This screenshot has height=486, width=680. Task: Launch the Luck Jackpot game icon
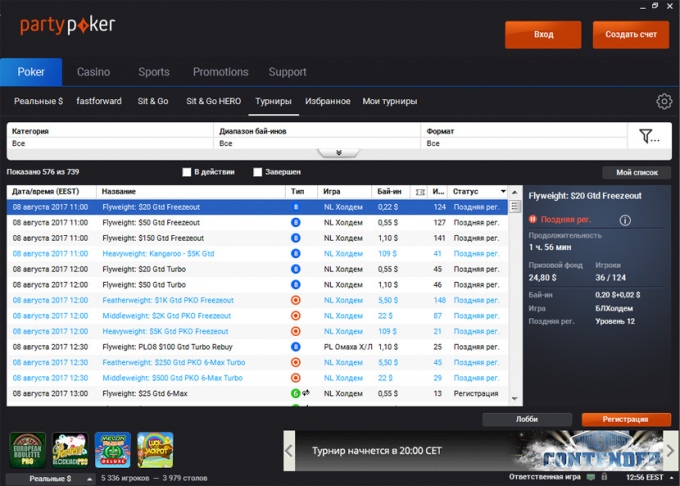(155, 450)
